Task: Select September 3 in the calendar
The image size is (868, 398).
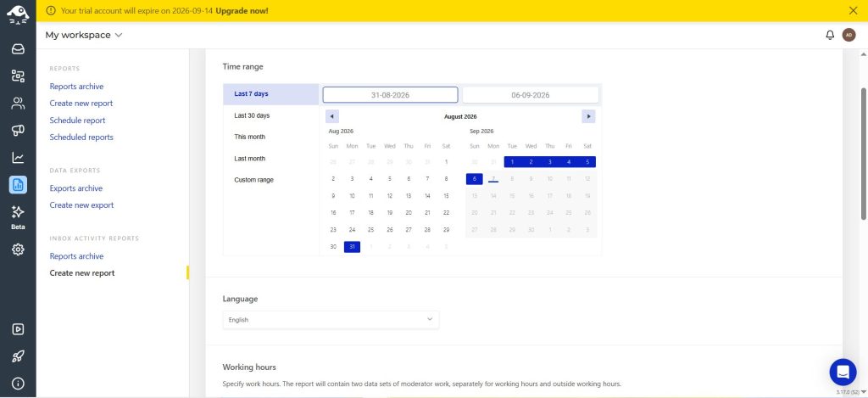Action: [549, 162]
